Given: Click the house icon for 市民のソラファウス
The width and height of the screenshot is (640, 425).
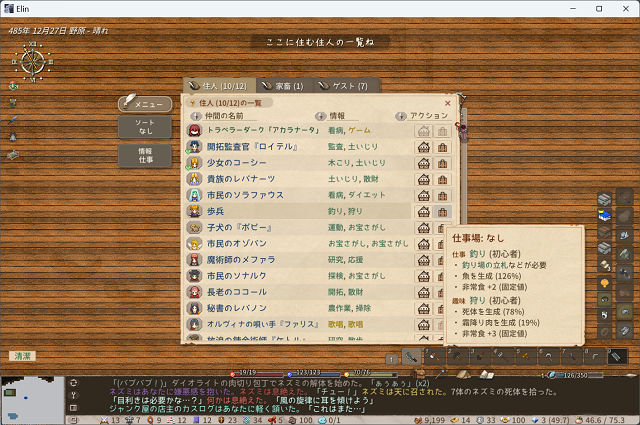Looking at the screenshot, I should [424, 196].
